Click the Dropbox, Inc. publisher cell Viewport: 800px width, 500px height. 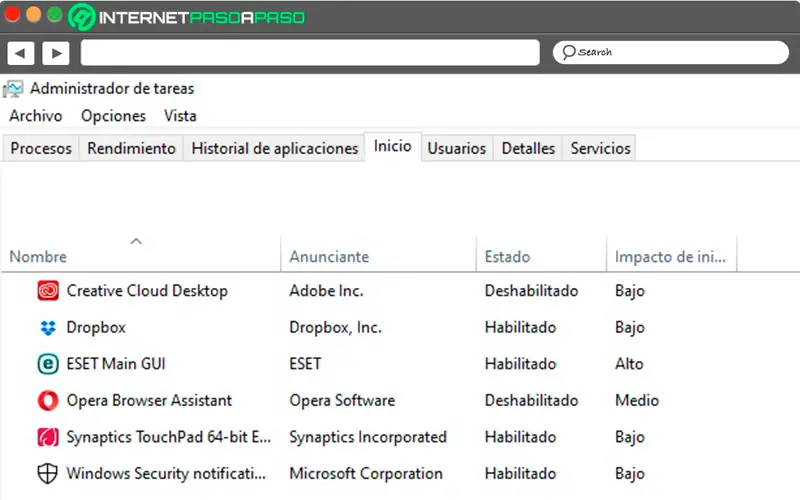[335, 328]
